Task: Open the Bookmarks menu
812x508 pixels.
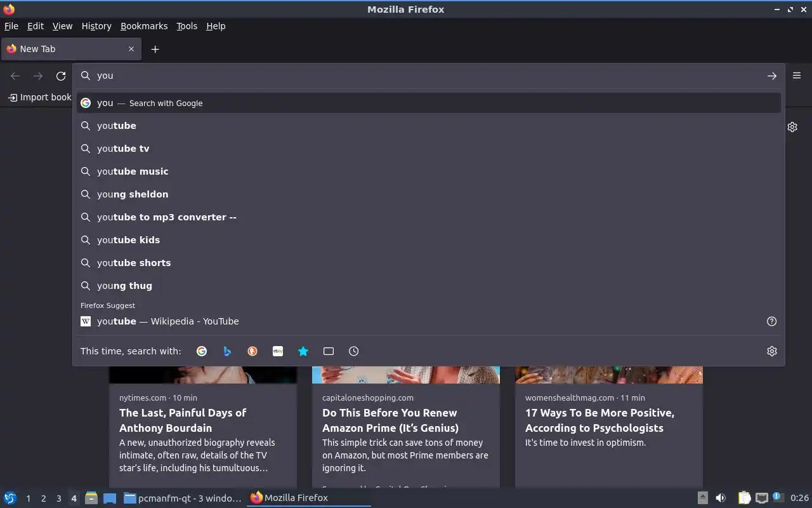Action: pyautogui.click(x=144, y=26)
